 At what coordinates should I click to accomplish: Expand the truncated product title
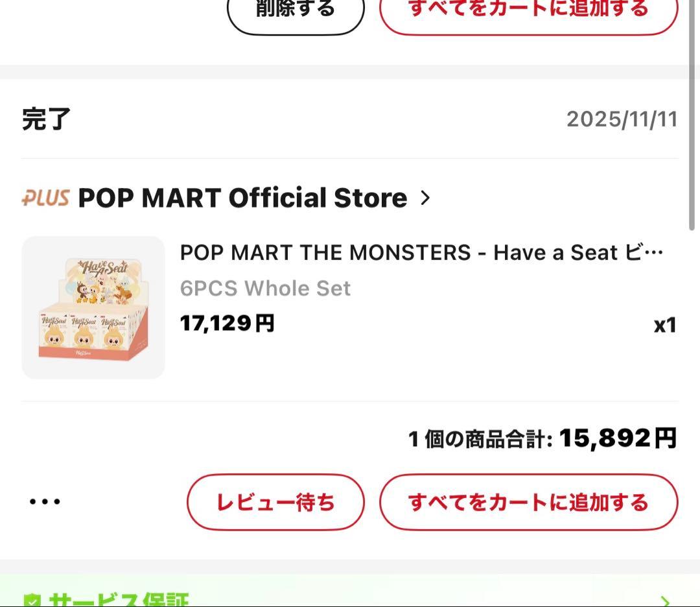[x=421, y=253]
